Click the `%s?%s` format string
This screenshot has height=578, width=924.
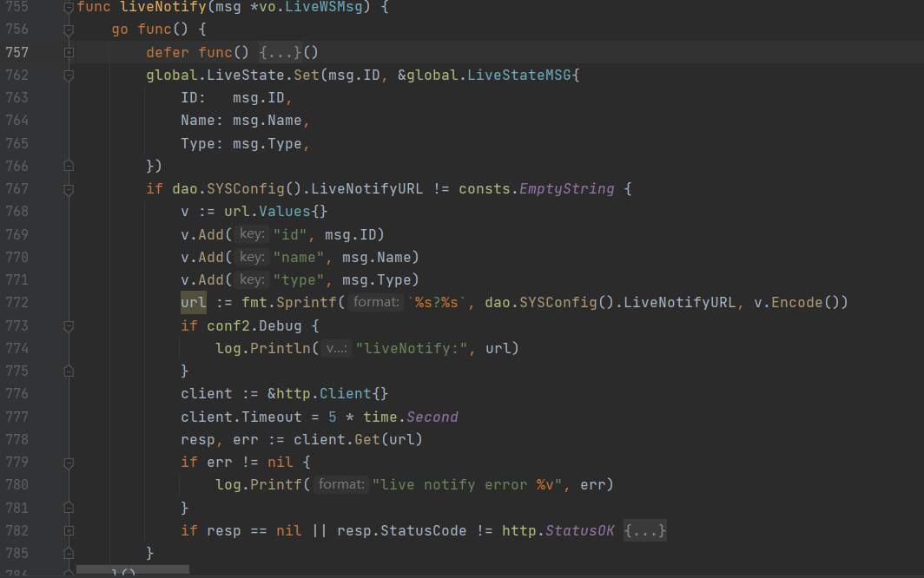point(437,303)
